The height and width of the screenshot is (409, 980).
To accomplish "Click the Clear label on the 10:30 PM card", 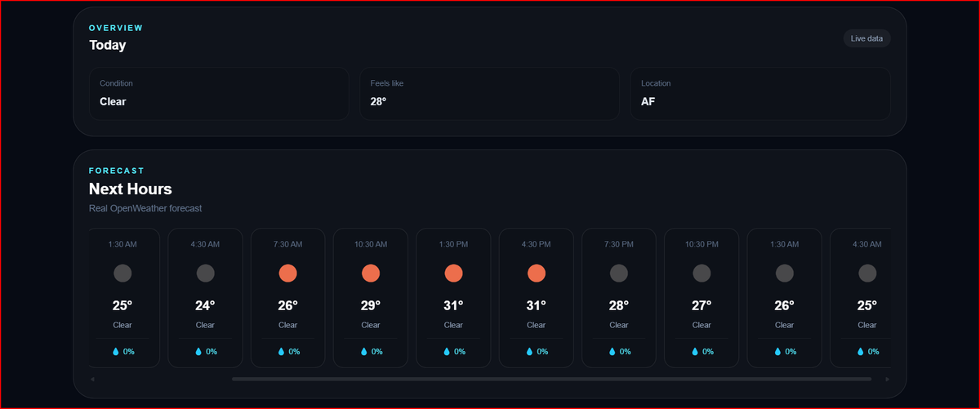I will tap(702, 325).
